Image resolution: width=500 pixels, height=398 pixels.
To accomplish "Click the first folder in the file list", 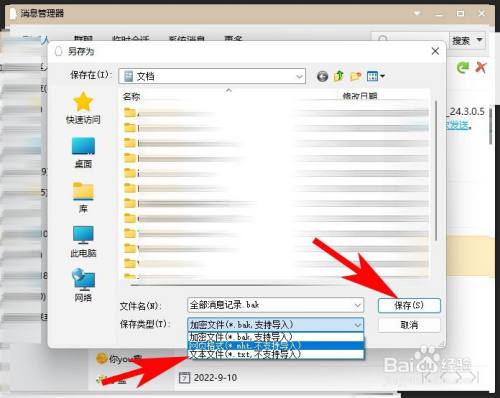I will tap(130, 113).
